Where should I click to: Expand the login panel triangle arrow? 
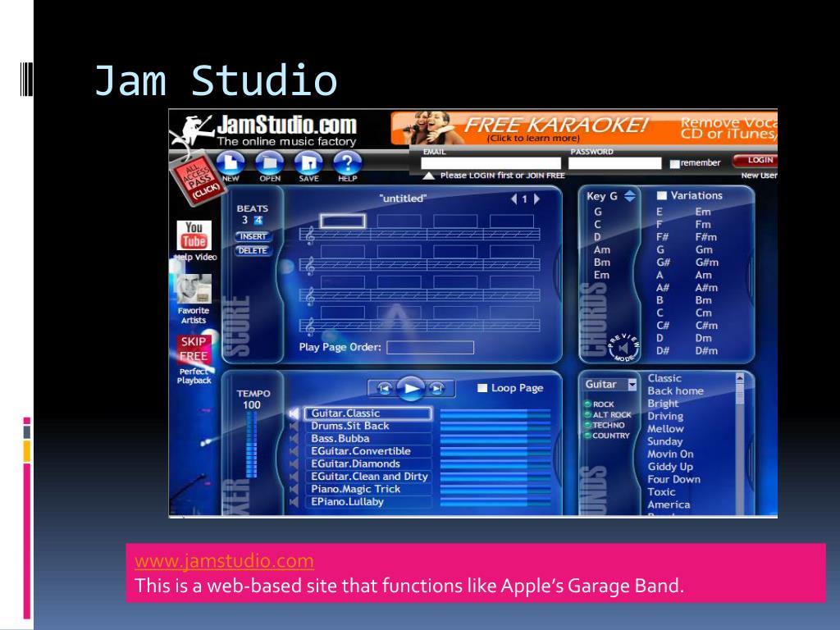(x=428, y=176)
